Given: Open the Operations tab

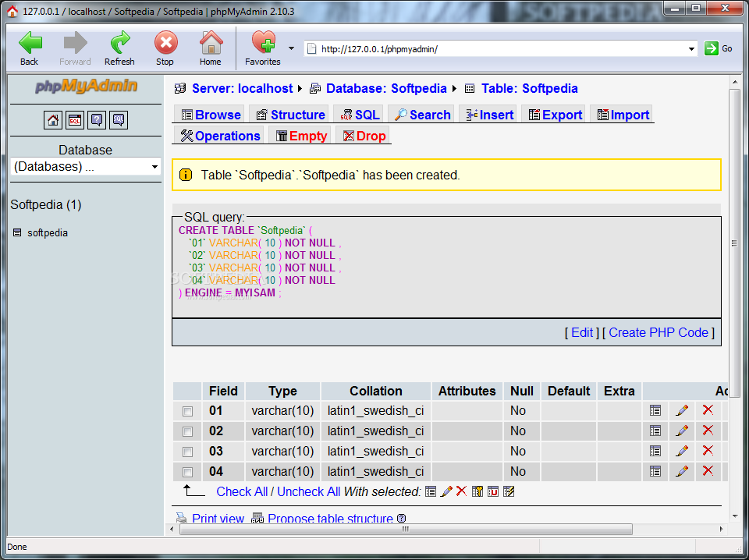Looking at the screenshot, I should coord(220,136).
